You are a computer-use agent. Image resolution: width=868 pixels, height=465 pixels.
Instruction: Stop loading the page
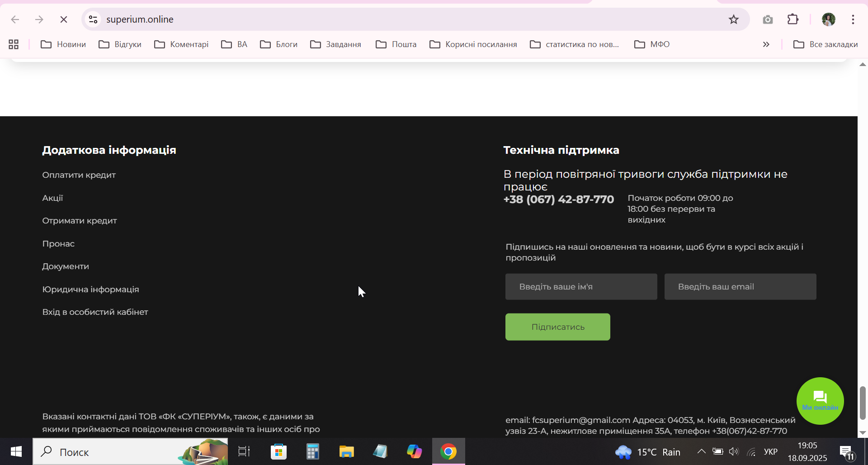tap(64, 19)
